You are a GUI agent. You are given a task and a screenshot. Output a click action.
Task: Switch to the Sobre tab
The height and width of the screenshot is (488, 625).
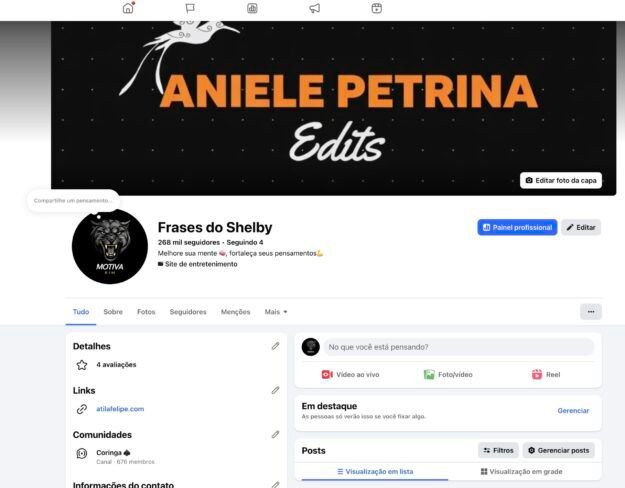[113, 312]
